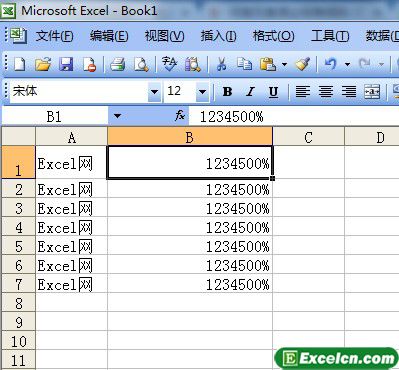Open the Paste options dropdown arrow
399x370 pixels.
(284, 64)
